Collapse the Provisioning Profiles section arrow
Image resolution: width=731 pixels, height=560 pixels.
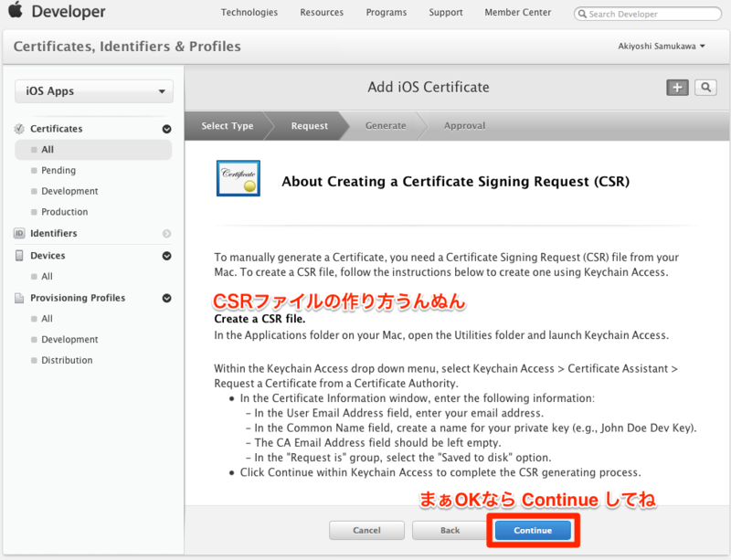coord(166,299)
